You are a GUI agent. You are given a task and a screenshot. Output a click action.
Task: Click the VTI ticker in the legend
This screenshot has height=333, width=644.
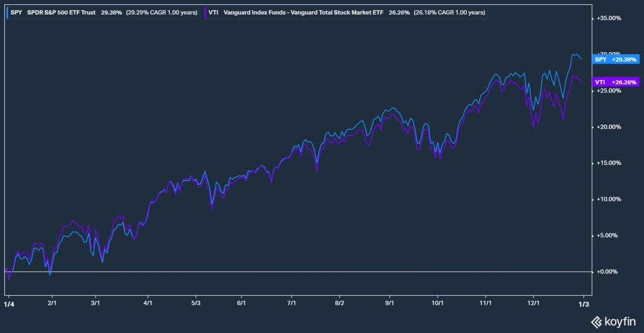tap(213, 13)
